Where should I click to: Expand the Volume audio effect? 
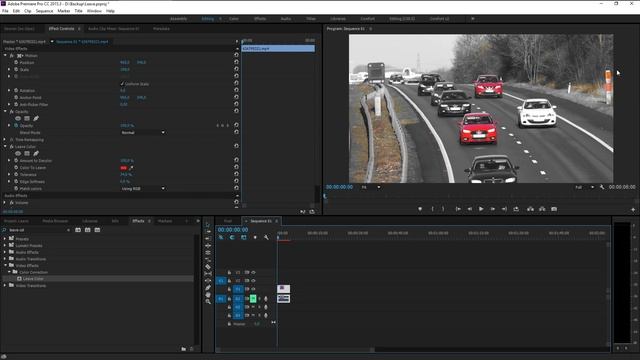pos(5,202)
